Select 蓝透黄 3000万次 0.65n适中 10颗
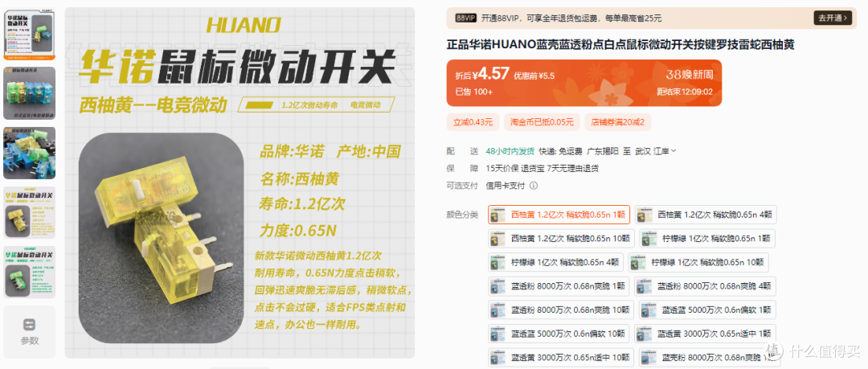The image size is (868, 369). 561,358
